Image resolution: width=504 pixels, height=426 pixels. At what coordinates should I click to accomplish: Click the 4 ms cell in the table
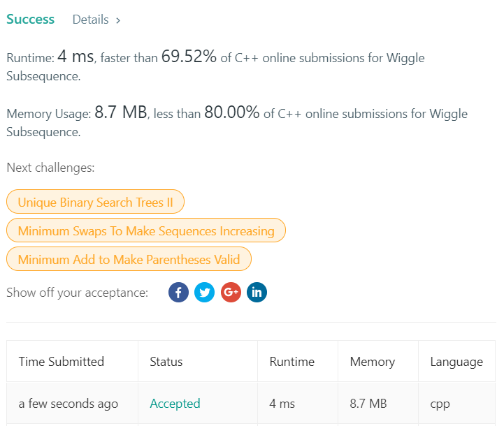(x=282, y=404)
